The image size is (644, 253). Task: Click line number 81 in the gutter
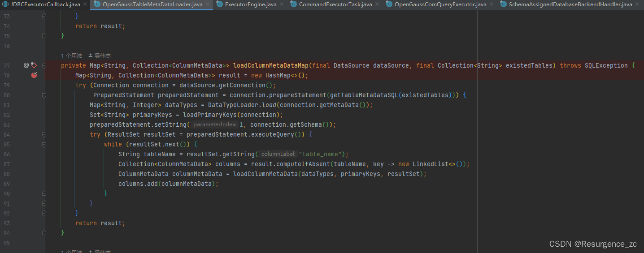(x=6, y=105)
